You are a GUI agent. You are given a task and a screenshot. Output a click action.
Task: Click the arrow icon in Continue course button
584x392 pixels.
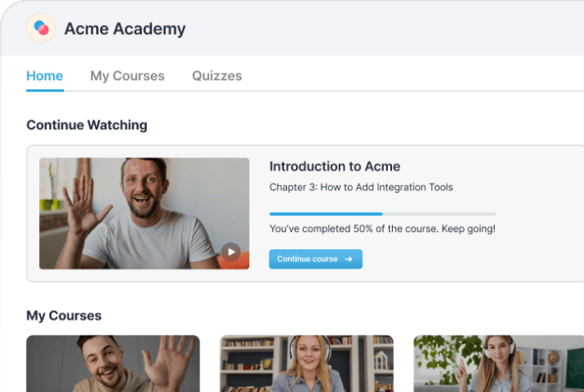click(348, 259)
